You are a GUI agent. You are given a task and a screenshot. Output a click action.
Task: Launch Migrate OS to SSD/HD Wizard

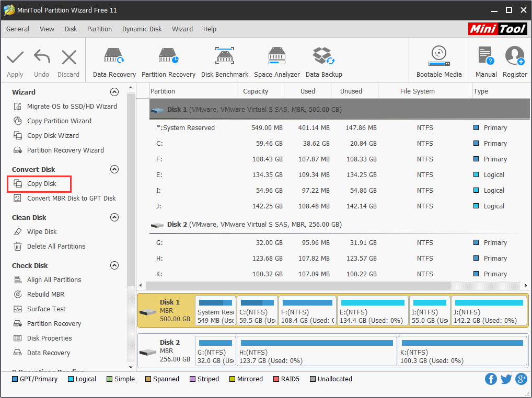coord(65,107)
